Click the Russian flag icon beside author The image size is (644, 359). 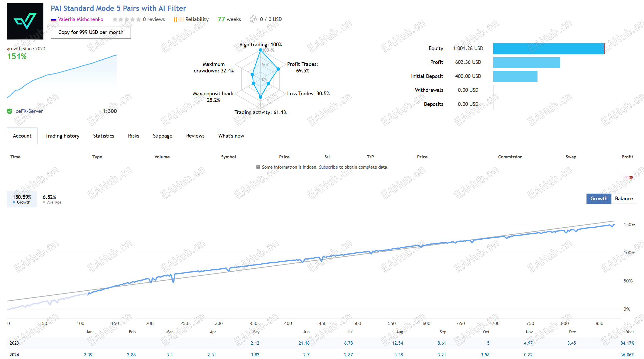[54, 20]
